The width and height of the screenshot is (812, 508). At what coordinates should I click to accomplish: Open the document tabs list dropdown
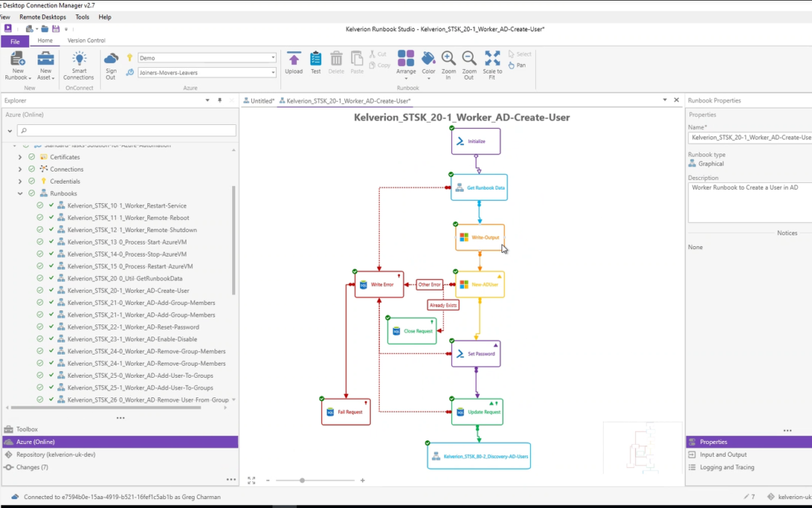tap(665, 100)
